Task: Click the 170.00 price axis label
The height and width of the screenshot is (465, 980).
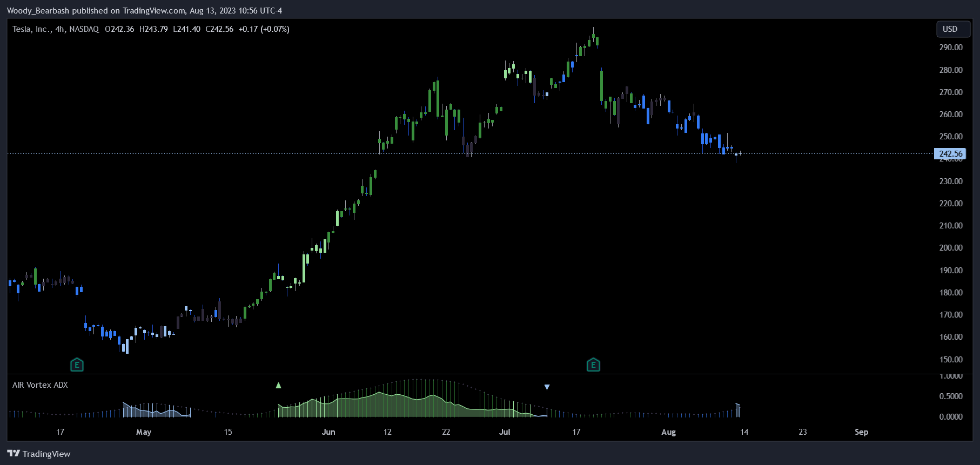Action: pos(951,315)
